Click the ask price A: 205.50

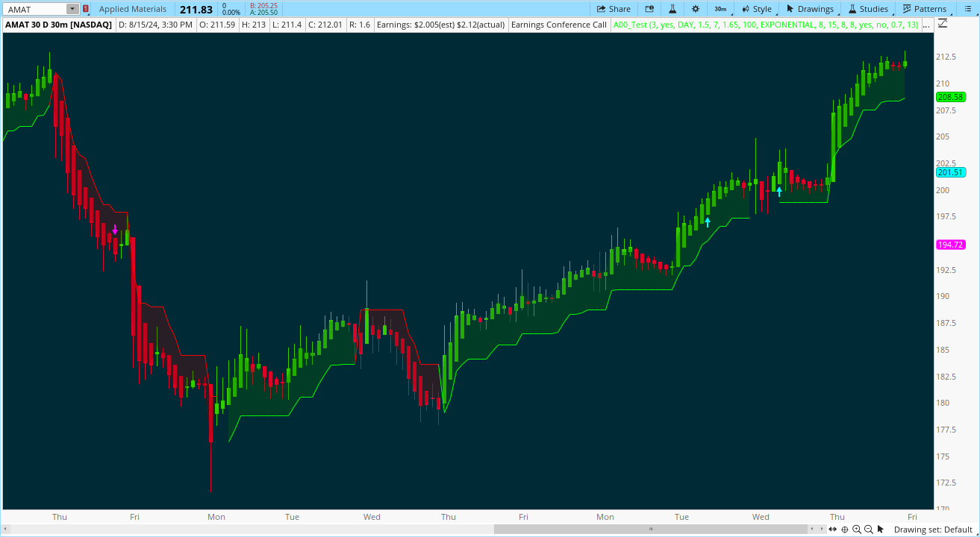point(263,13)
